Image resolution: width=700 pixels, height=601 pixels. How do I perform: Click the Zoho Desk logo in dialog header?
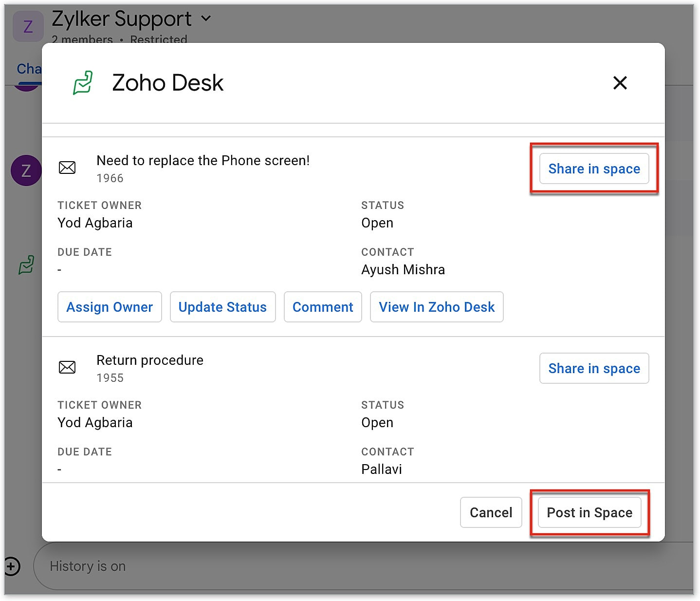point(83,83)
